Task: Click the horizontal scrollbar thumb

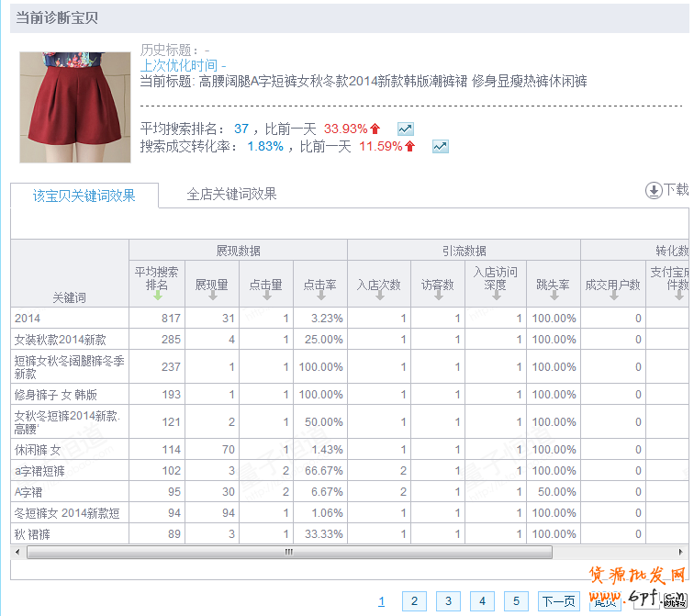Action: 289,553
